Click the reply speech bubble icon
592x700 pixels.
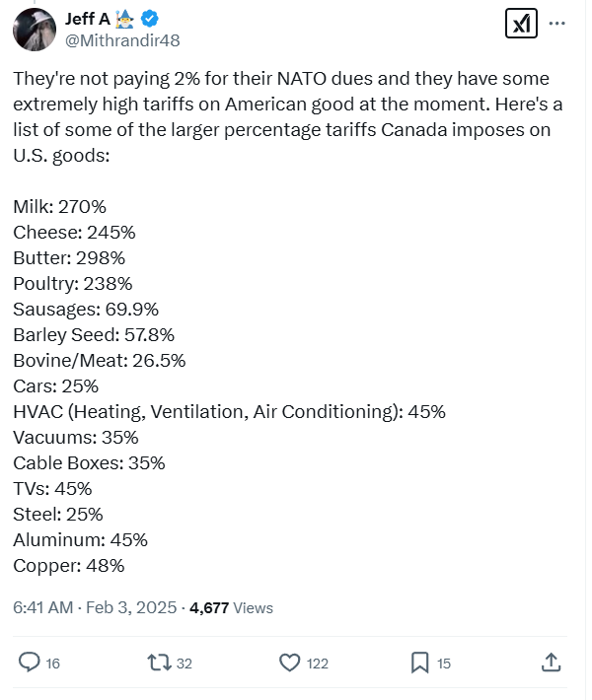pos(30,663)
